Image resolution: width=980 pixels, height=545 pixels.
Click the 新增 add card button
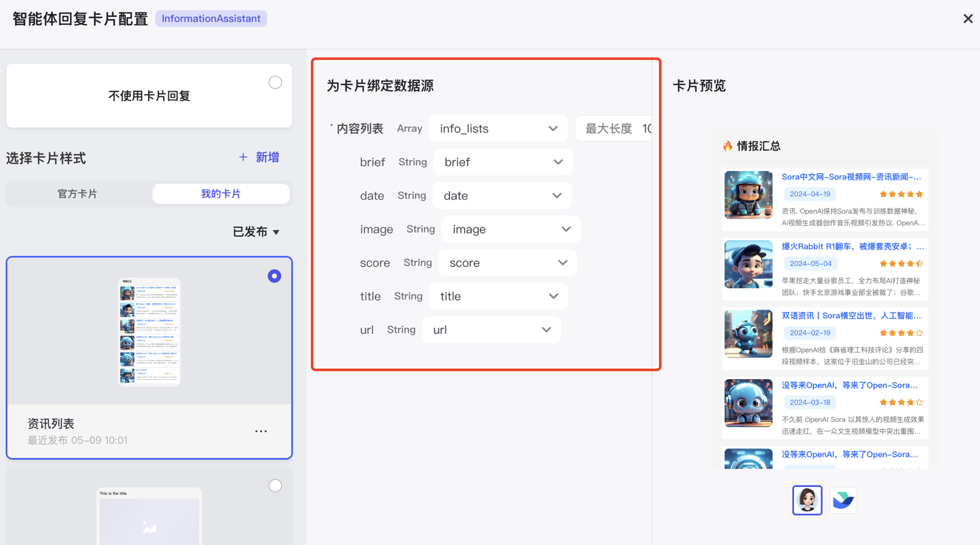click(259, 157)
